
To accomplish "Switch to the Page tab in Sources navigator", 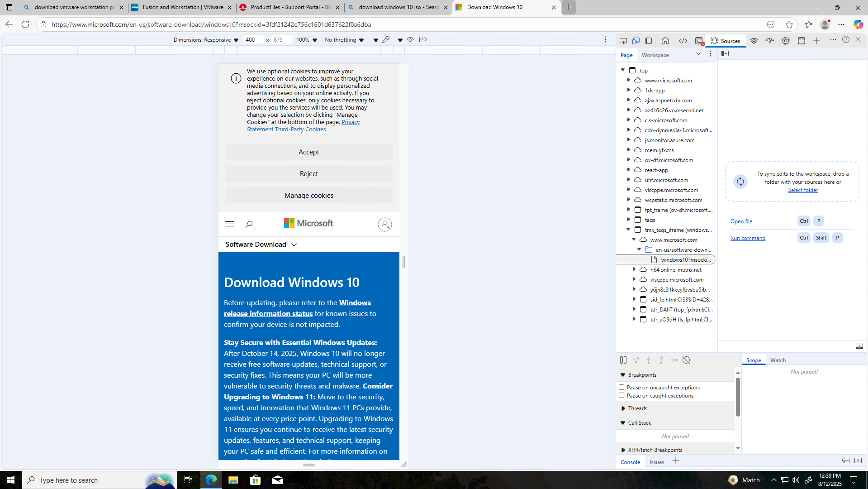I will [626, 55].
